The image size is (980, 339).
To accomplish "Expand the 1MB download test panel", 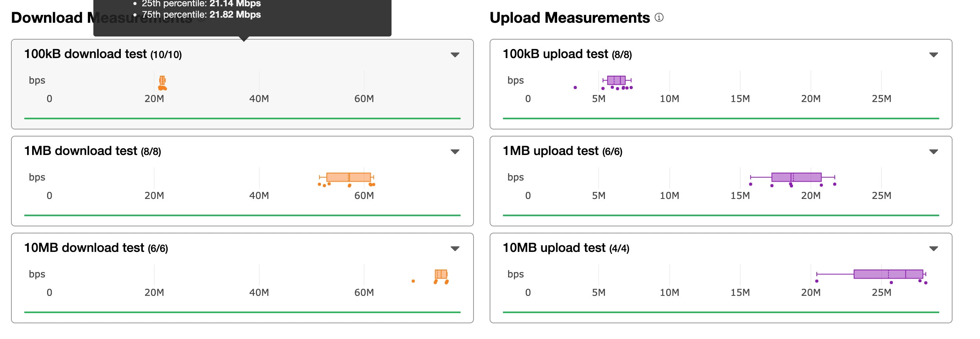I will [x=455, y=151].
